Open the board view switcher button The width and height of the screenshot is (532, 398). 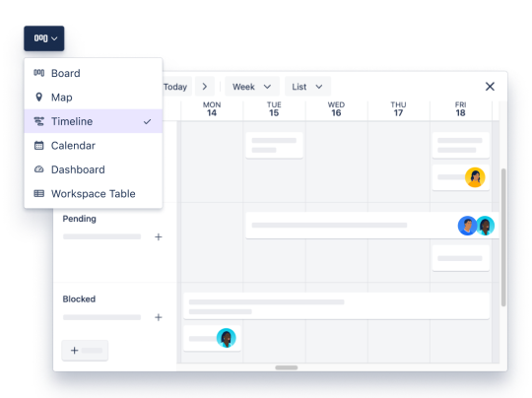(x=43, y=38)
